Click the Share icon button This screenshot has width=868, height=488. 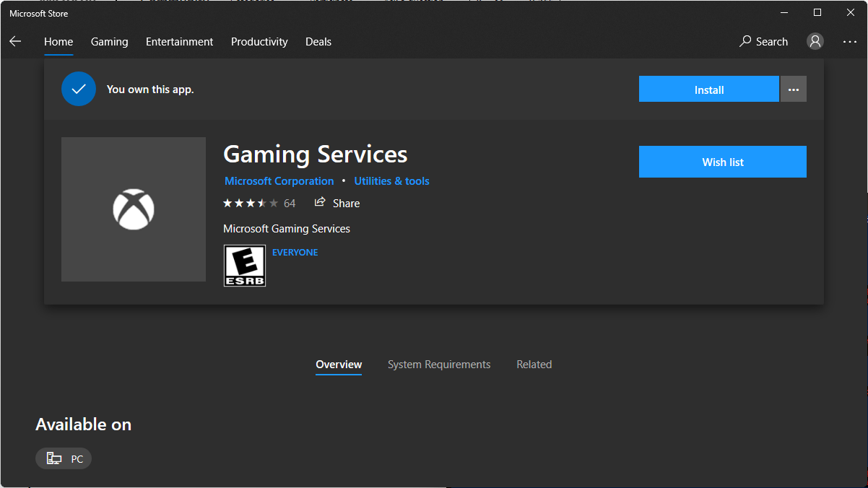(337, 203)
